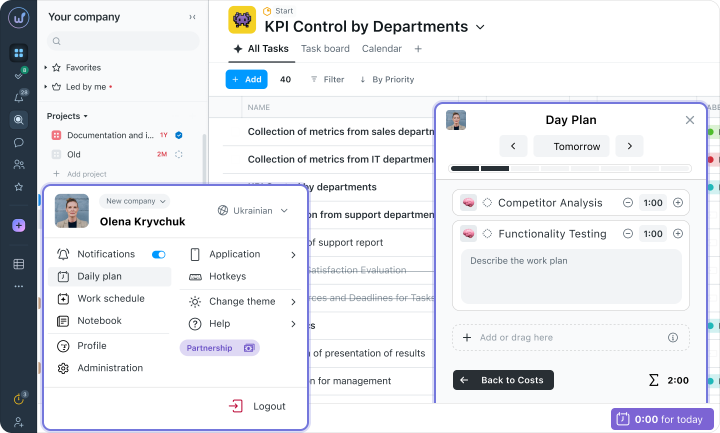Viewport: 720px width, 433px height.
Task: Open the table grid icon in left sidebar
Action: 18,264
